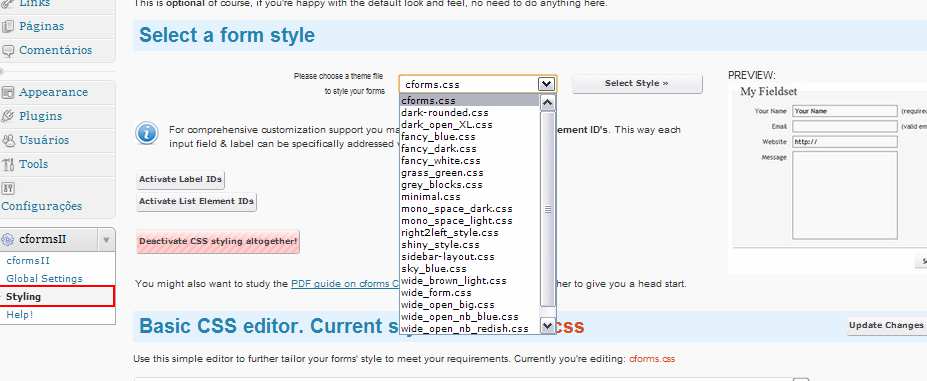The width and height of the screenshot is (927, 381).
Task: Select grass_green.css style option
Action: pyautogui.click(x=470, y=173)
